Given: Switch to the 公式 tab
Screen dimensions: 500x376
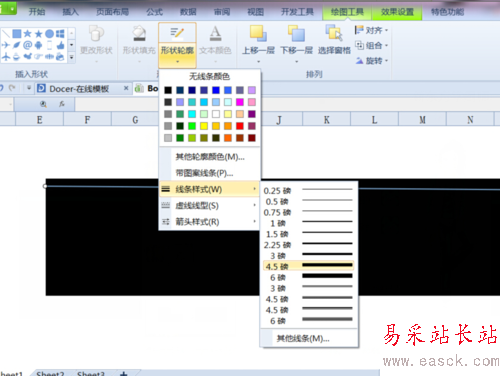Looking at the screenshot, I should (154, 12).
